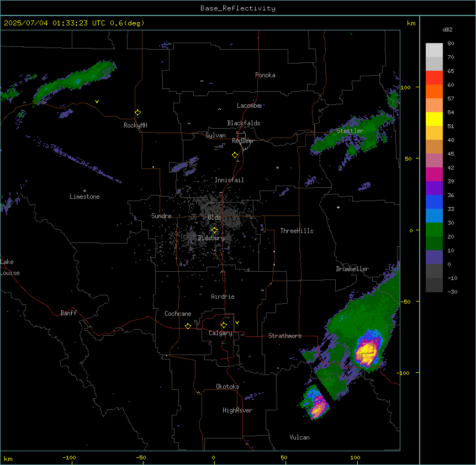Click the yellow diamond marker south of RedDeer

pyautogui.click(x=235, y=155)
